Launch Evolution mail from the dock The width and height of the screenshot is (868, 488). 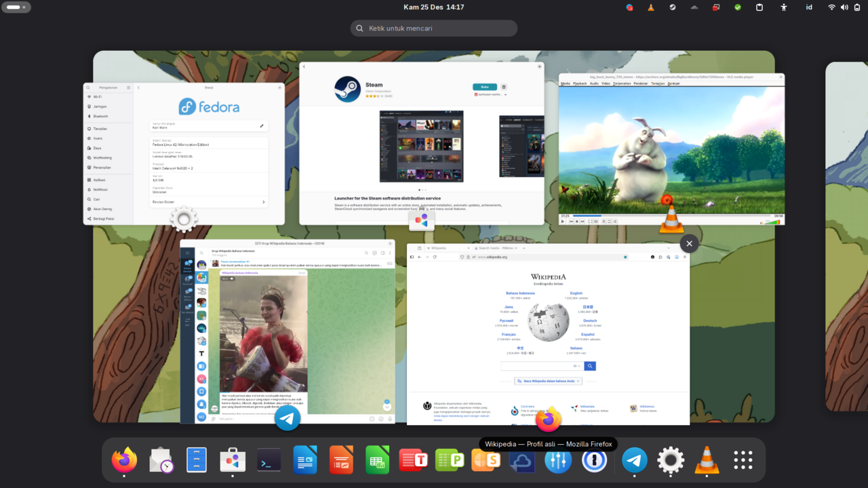click(161, 461)
